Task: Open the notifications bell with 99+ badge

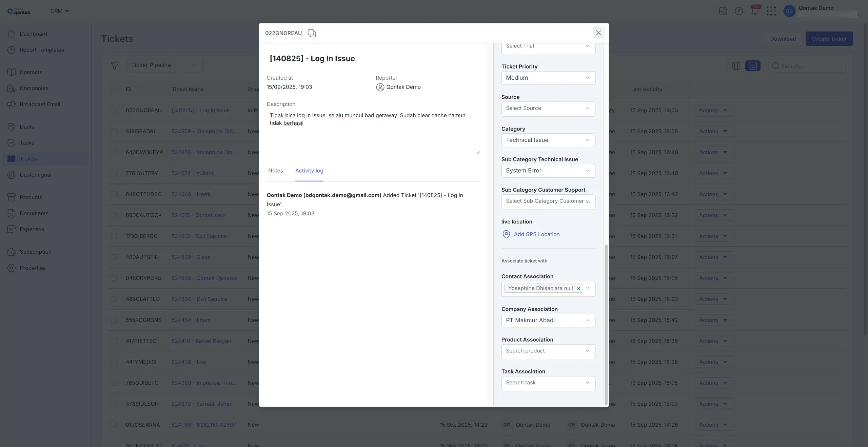Action: (x=755, y=11)
